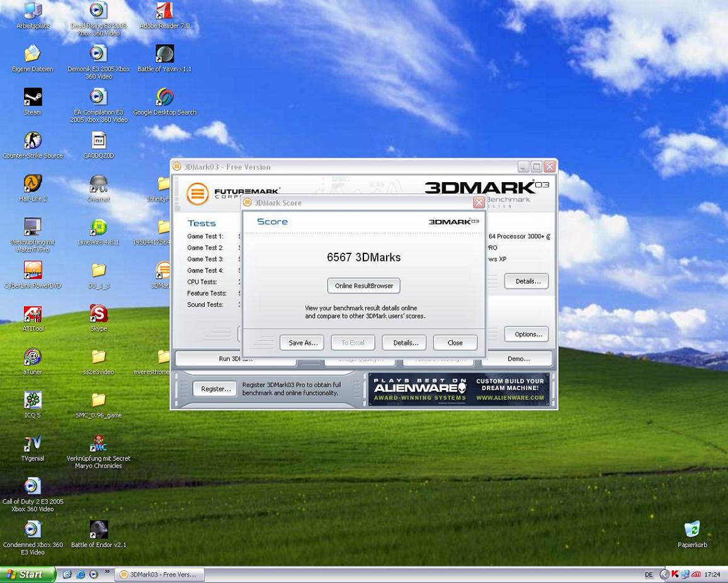Click Save As... in Score dialog

click(x=302, y=343)
